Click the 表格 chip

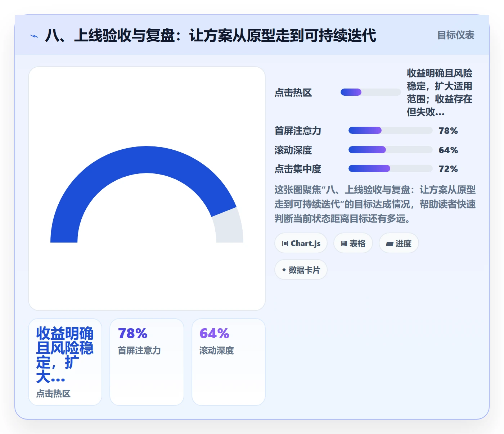[353, 243]
